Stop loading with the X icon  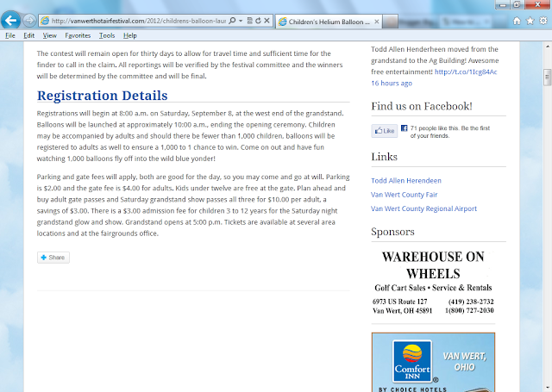pos(267,21)
